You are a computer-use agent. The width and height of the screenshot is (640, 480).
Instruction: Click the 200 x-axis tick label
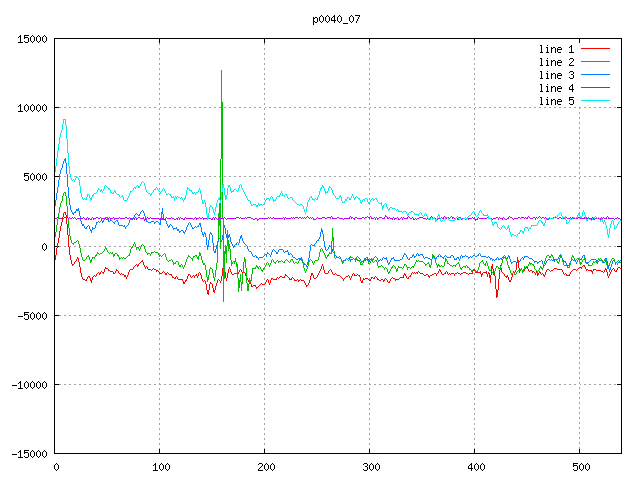[265, 467]
